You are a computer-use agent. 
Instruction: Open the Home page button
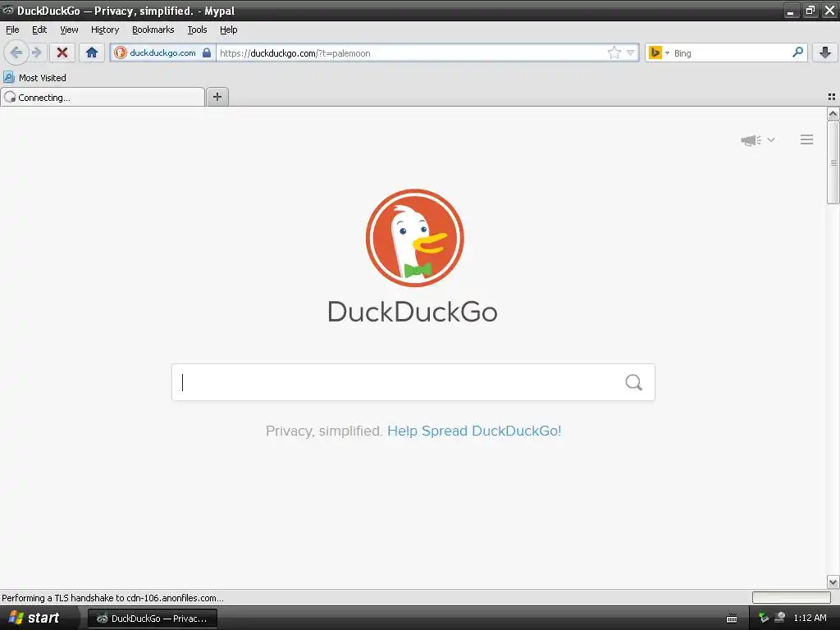(x=92, y=52)
